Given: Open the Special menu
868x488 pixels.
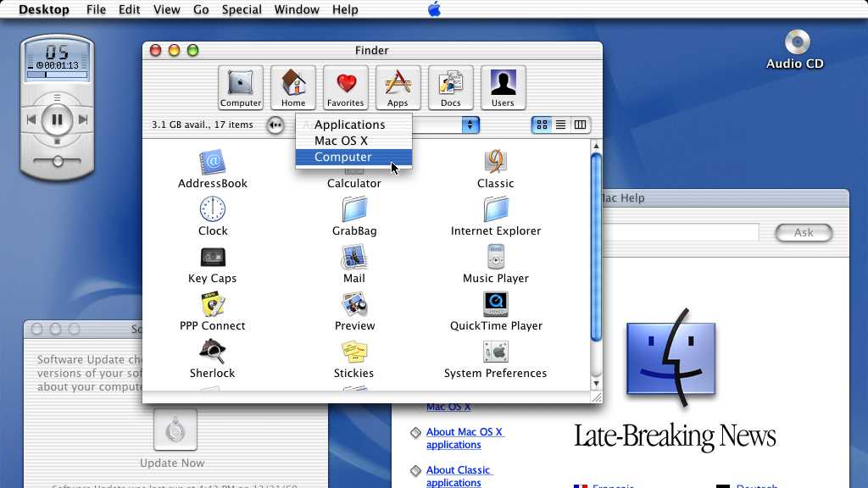Looking at the screenshot, I should coord(242,9).
